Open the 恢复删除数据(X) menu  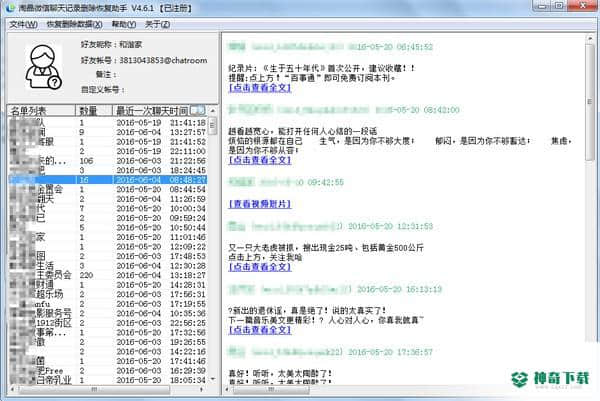pos(74,24)
